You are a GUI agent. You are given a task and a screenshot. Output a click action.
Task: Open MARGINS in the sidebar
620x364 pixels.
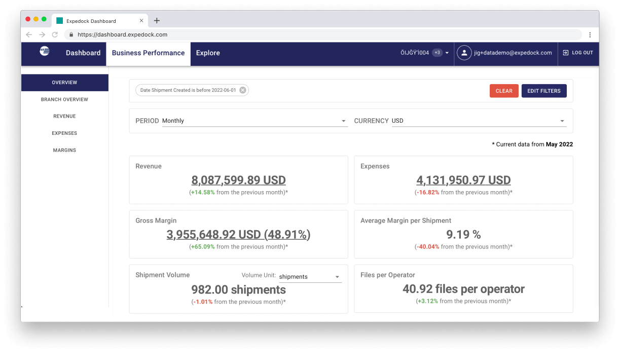tap(64, 150)
